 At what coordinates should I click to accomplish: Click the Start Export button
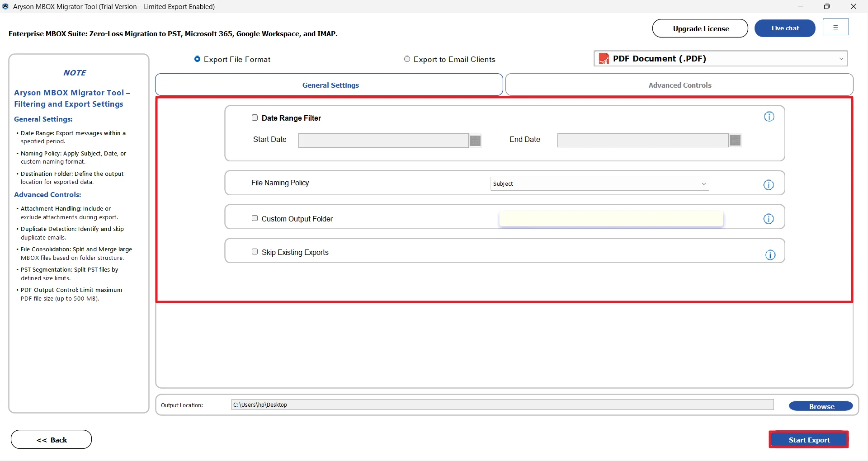(x=809, y=440)
